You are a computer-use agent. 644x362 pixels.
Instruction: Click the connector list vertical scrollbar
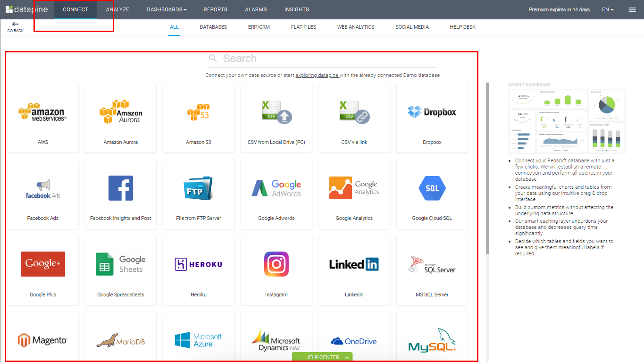tap(487, 170)
